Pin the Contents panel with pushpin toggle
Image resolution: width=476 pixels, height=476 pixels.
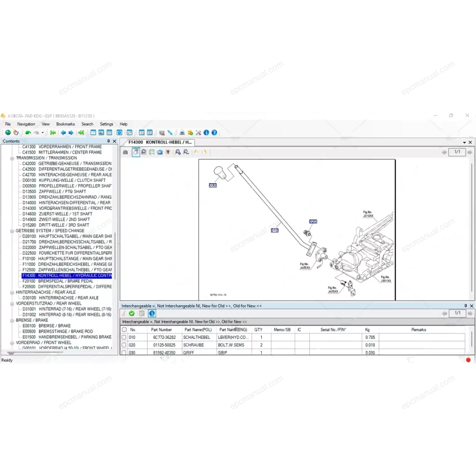(x=109, y=141)
